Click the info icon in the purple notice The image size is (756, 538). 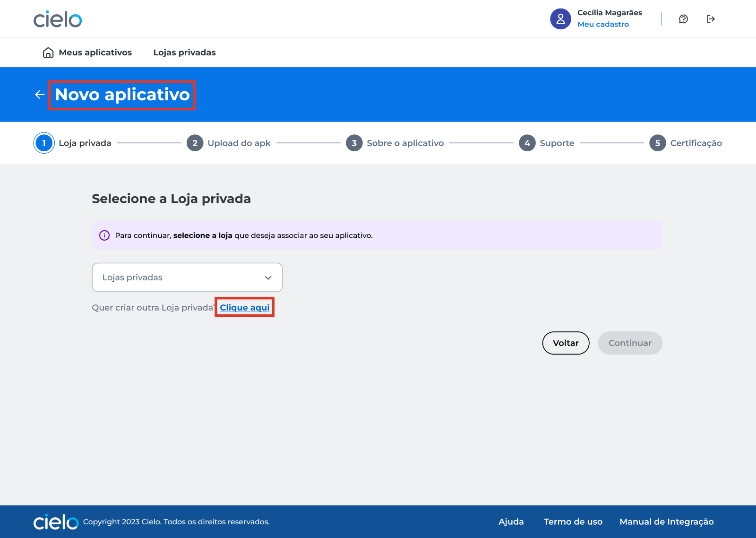[x=104, y=235]
